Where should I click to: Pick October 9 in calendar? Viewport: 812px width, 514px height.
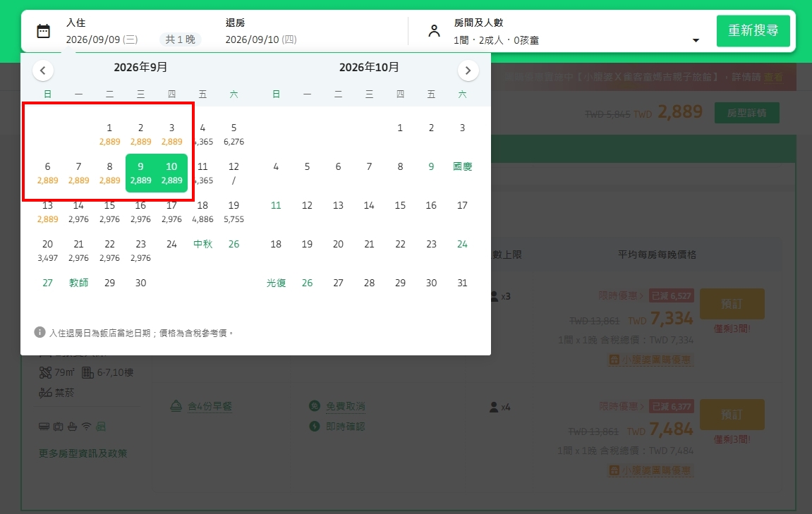pos(431,166)
